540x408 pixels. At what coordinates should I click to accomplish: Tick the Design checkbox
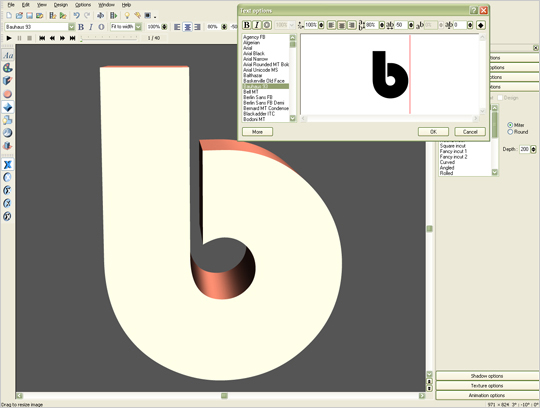point(500,98)
